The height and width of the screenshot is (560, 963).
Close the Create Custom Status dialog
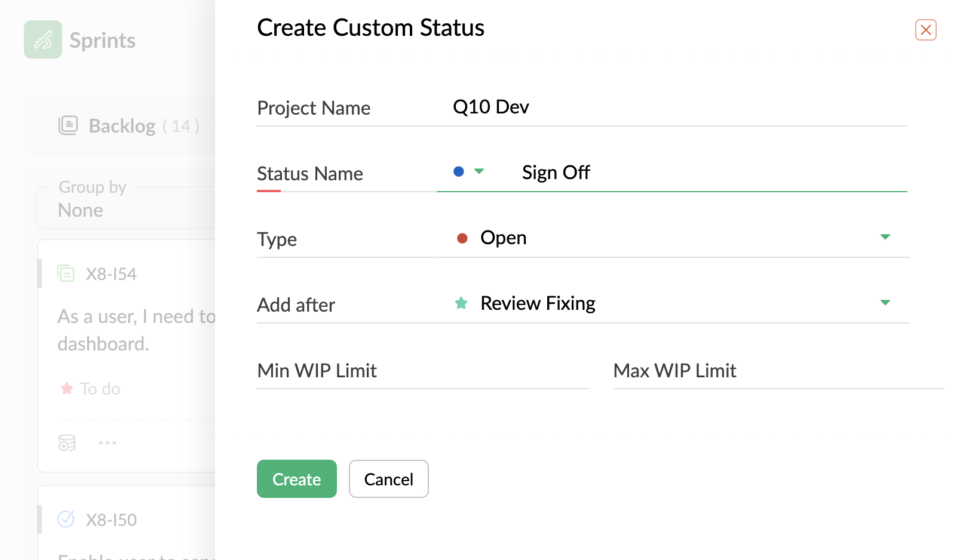tap(925, 30)
